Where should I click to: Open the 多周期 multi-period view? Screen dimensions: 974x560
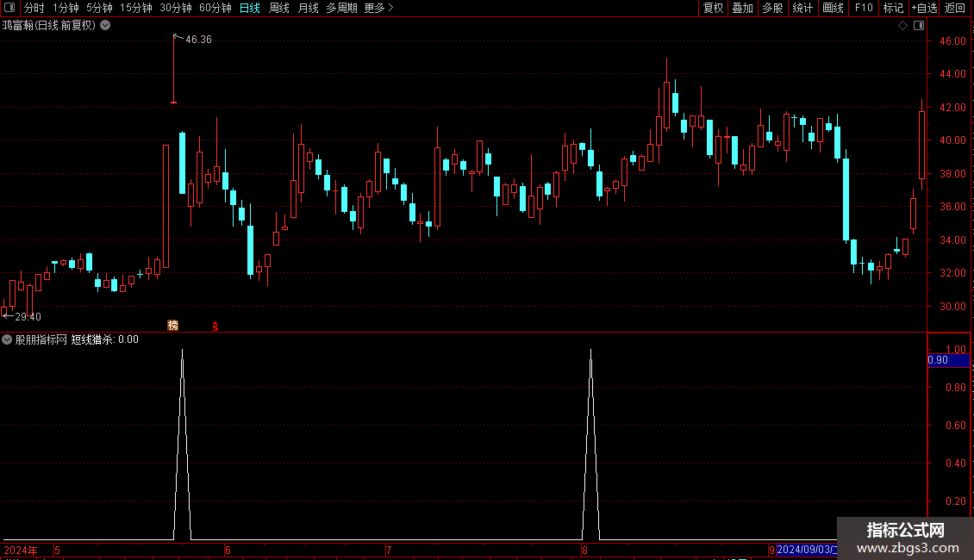(x=341, y=8)
